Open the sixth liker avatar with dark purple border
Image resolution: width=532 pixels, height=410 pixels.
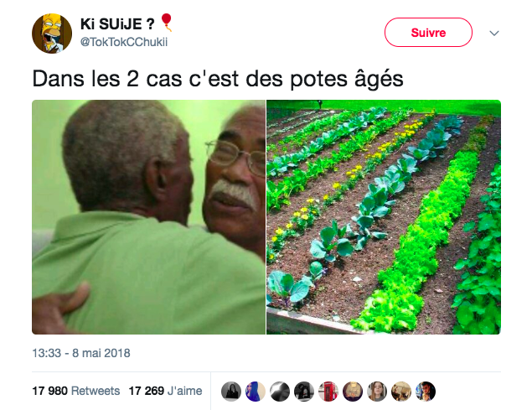[x=353, y=392]
